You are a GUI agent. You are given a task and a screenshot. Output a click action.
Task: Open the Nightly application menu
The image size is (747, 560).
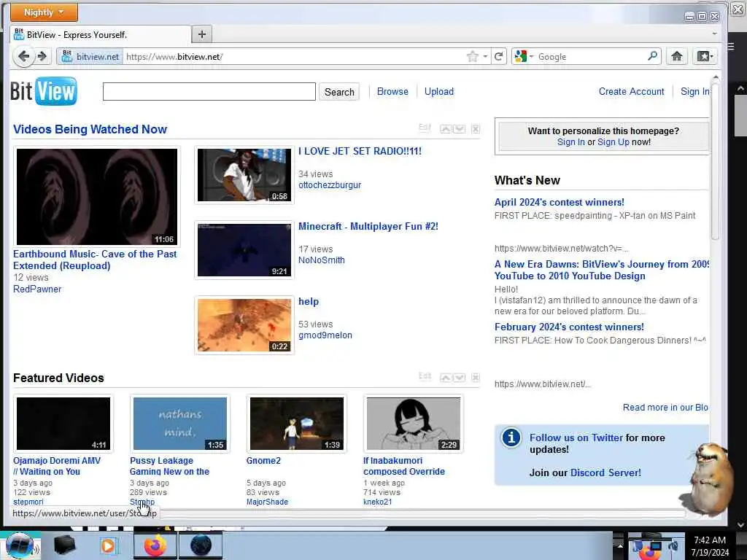point(44,12)
